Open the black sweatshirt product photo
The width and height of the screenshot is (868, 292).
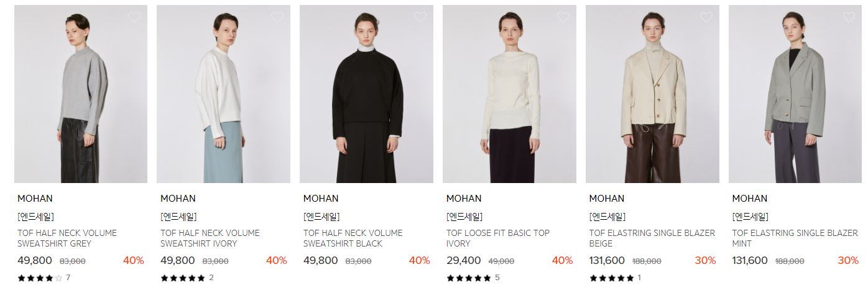(x=367, y=94)
